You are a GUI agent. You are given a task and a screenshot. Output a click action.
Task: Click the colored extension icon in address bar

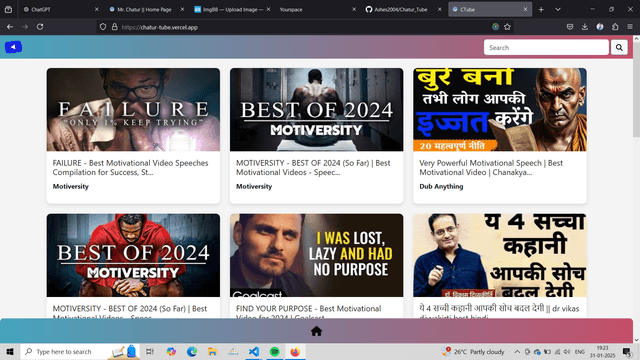[496, 27]
